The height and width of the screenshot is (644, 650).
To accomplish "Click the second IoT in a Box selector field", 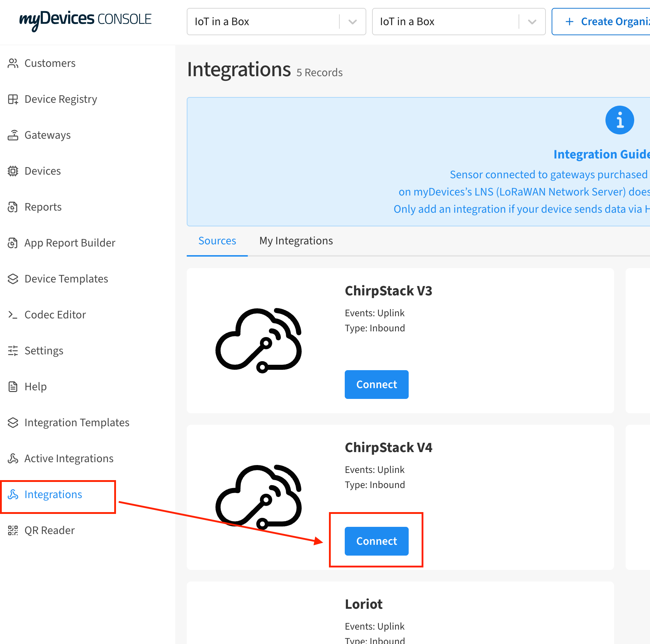I will coord(459,22).
